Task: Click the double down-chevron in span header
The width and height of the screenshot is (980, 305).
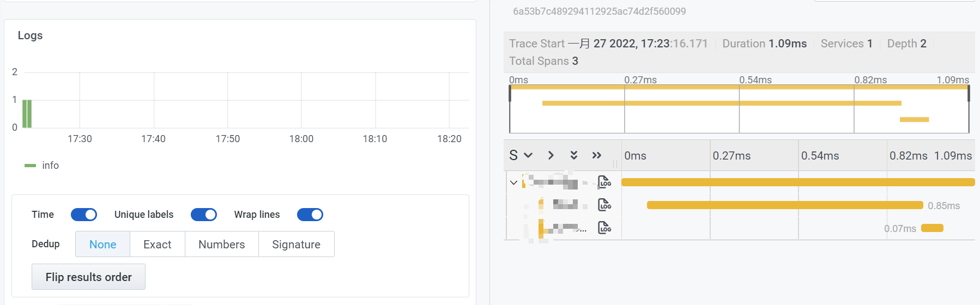Action: tap(573, 155)
